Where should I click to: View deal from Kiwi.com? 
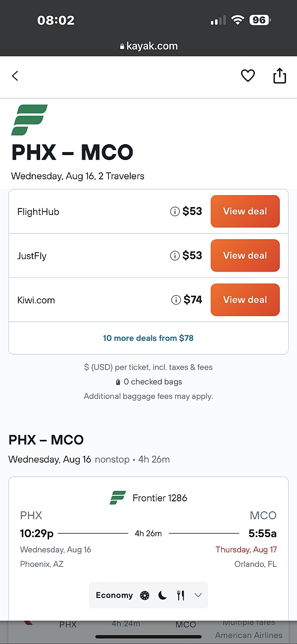point(245,300)
